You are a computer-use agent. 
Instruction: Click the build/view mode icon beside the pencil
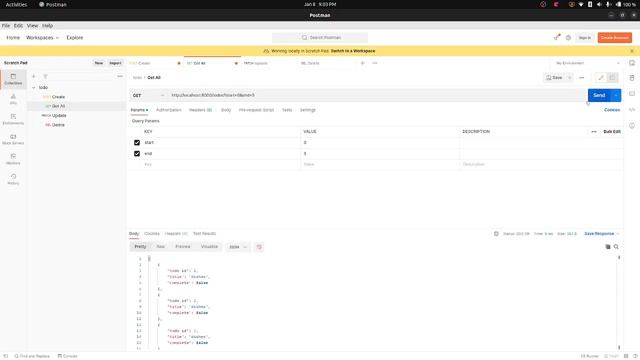[612, 78]
